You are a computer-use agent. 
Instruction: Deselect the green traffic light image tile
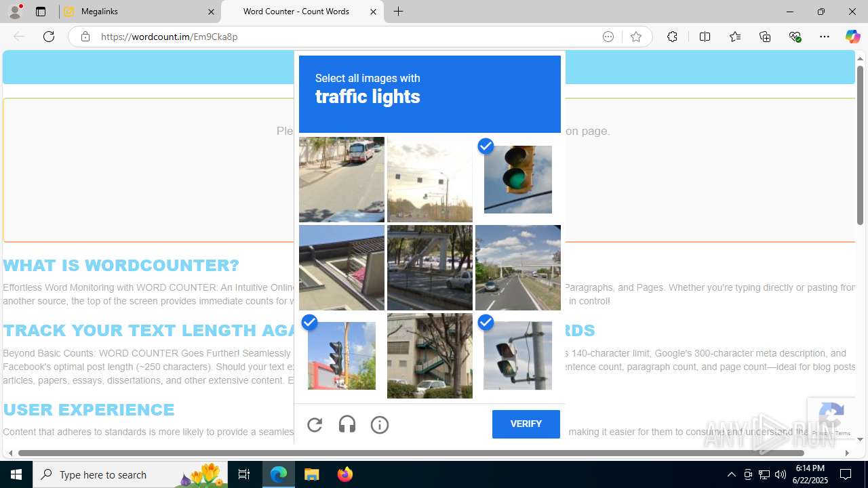coord(518,180)
